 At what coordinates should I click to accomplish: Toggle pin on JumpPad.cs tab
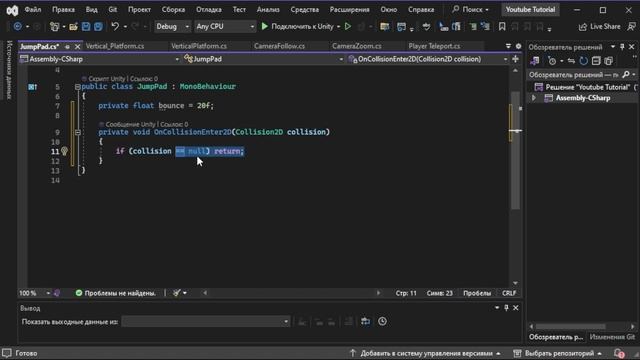click(67, 47)
